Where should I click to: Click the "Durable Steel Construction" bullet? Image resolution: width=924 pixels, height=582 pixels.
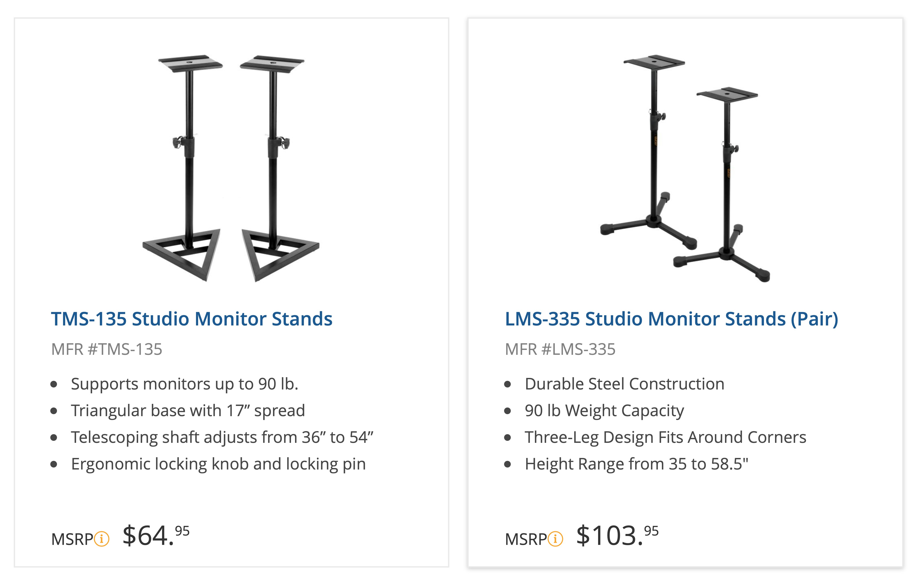pyautogui.click(x=624, y=384)
